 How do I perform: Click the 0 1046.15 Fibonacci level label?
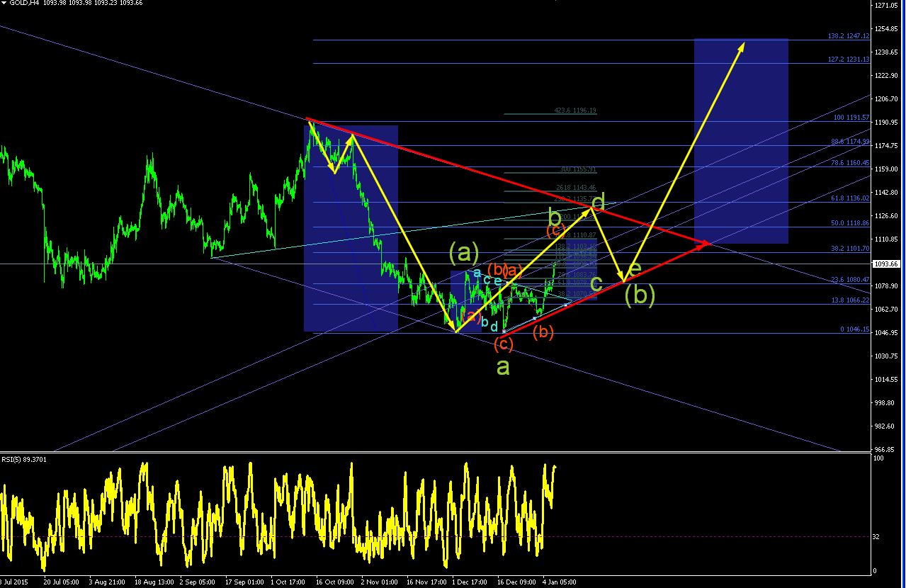pyautogui.click(x=854, y=329)
